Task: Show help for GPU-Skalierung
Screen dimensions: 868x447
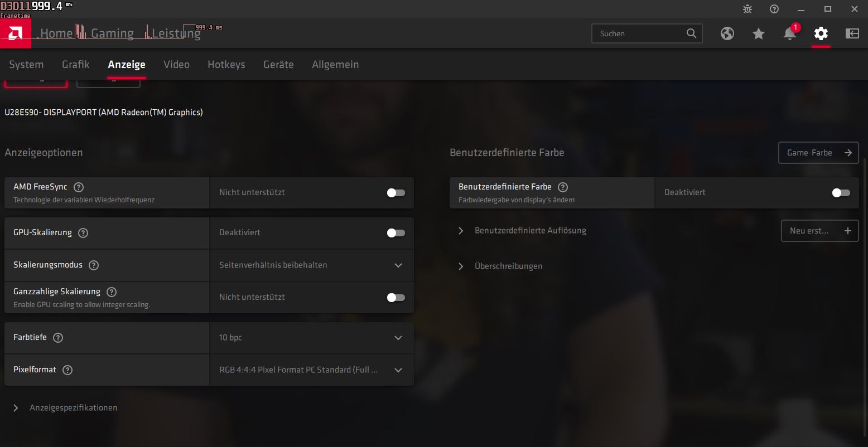Action: (x=83, y=233)
